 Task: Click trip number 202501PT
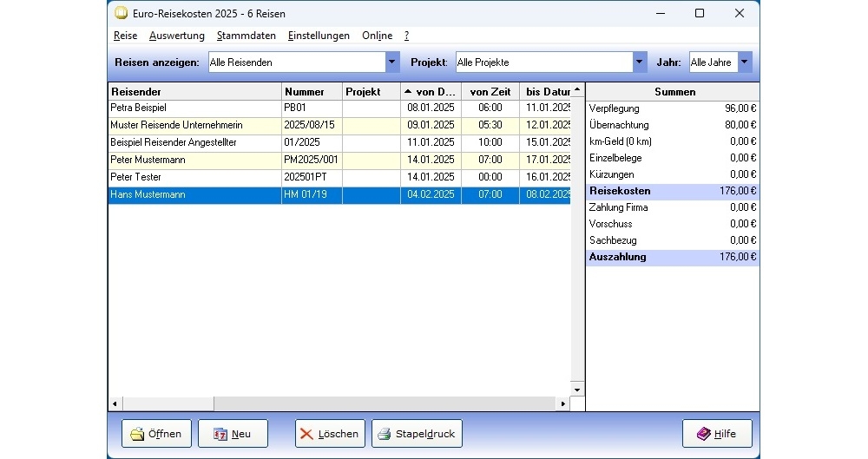[305, 177]
